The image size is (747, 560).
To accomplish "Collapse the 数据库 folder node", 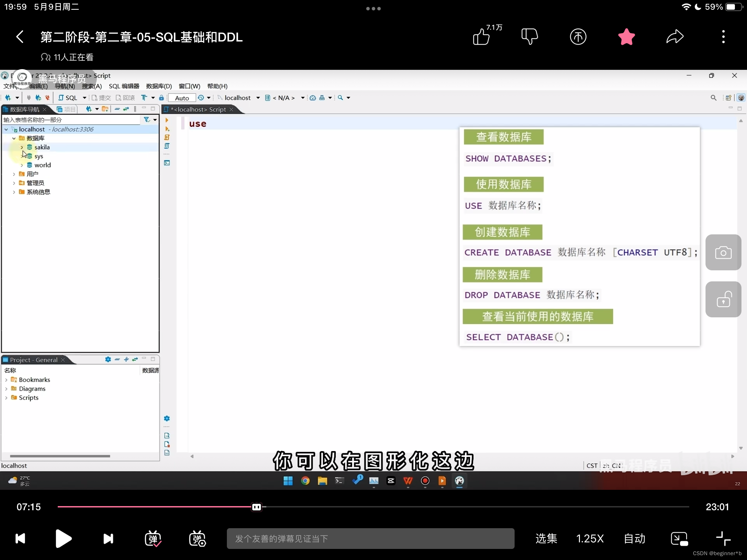I will pos(14,138).
